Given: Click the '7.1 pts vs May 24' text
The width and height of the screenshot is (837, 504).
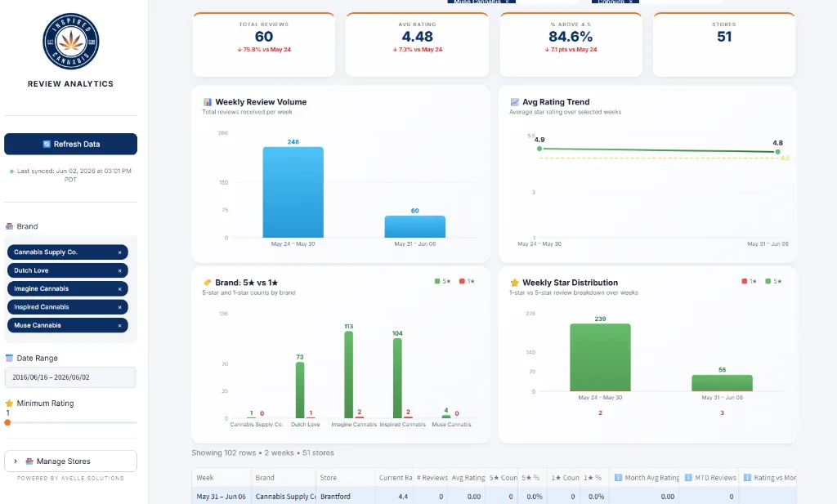Looking at the screenshot, I should click(x=571, y=50).
